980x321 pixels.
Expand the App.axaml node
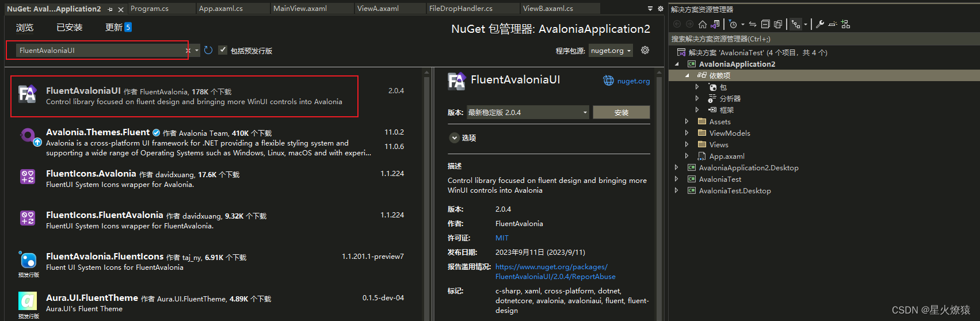point(687,156)
